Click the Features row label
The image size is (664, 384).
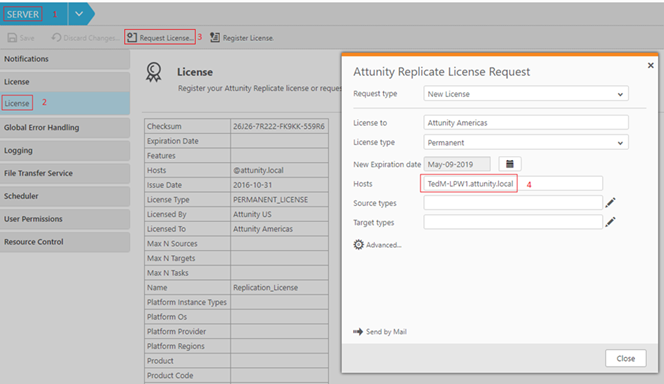pos(161,156)
